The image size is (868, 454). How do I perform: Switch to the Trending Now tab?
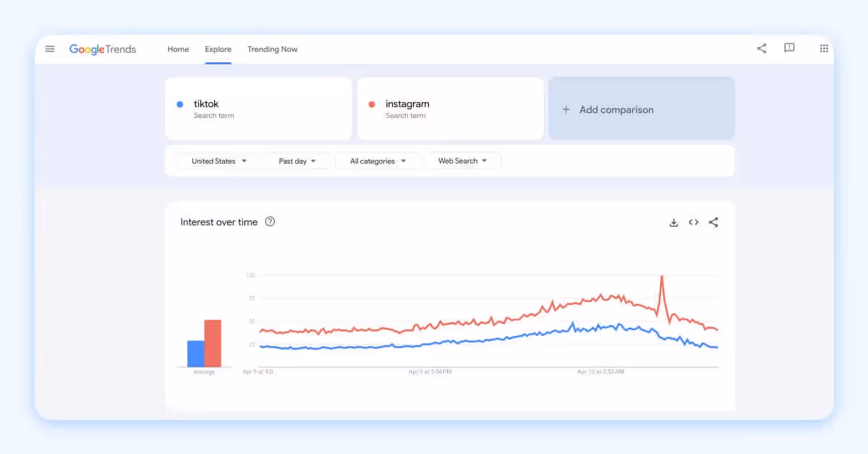click(273, 49)
